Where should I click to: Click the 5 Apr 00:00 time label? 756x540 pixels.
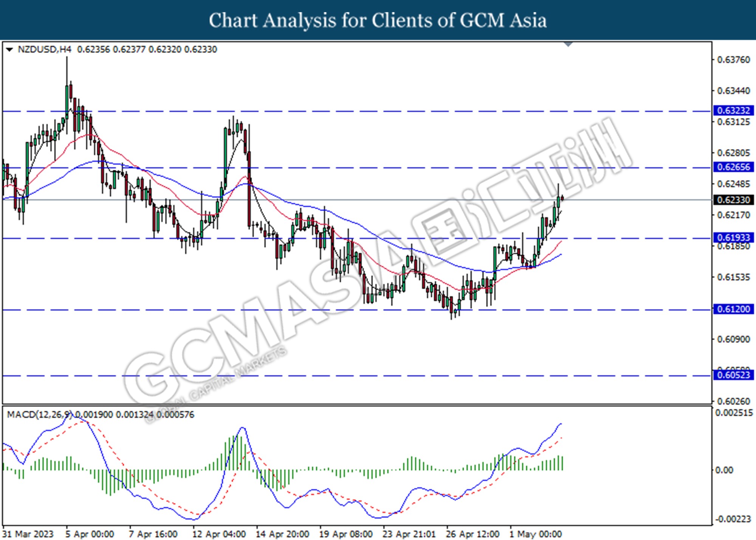pyautogui.click(x=90, y=534)
